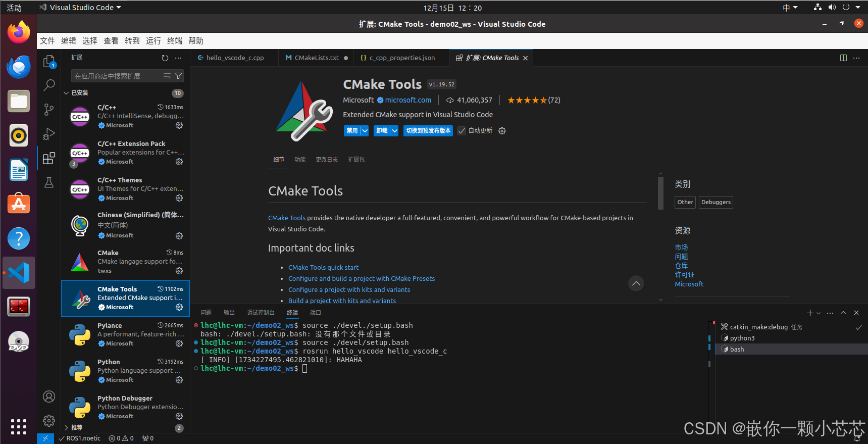
Task: Switch to the Debug Console panel tab
Action: coord(261,313)
